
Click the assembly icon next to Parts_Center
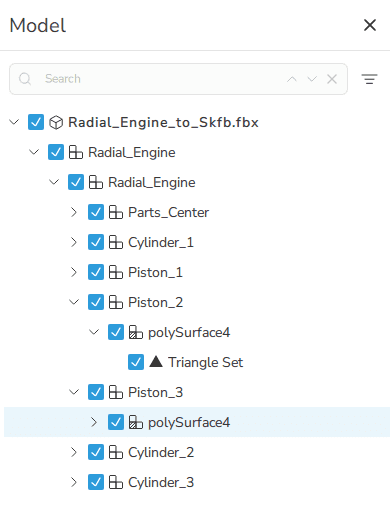coord(116,212)
